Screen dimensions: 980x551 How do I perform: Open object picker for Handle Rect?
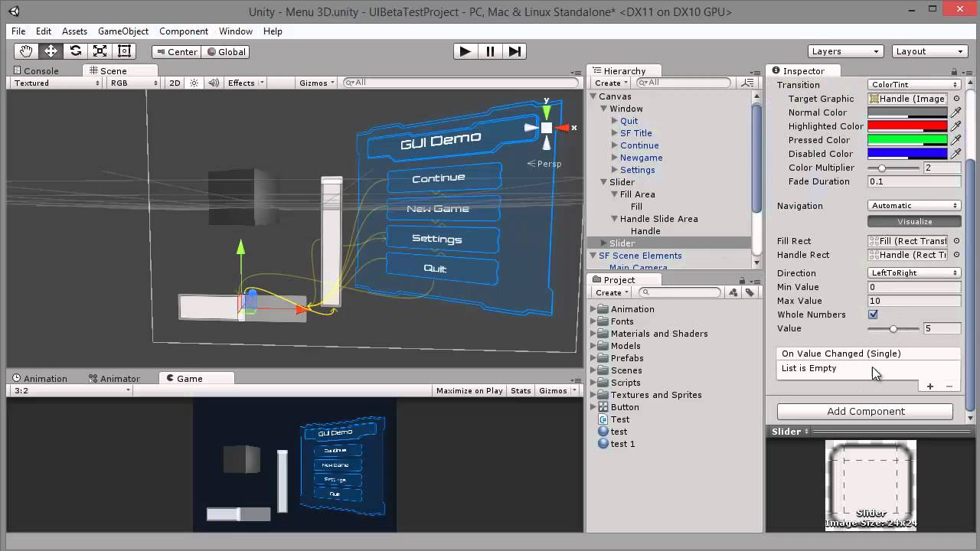(956, 255)
